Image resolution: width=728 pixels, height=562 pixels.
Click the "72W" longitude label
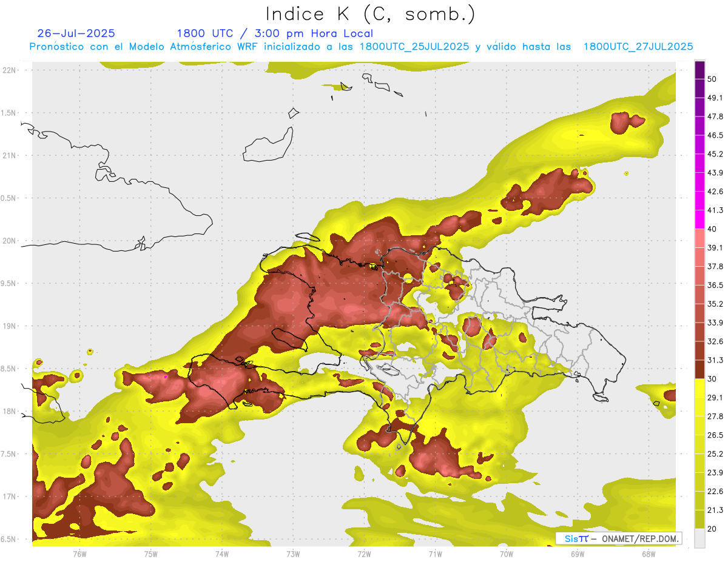pos(364,554)
